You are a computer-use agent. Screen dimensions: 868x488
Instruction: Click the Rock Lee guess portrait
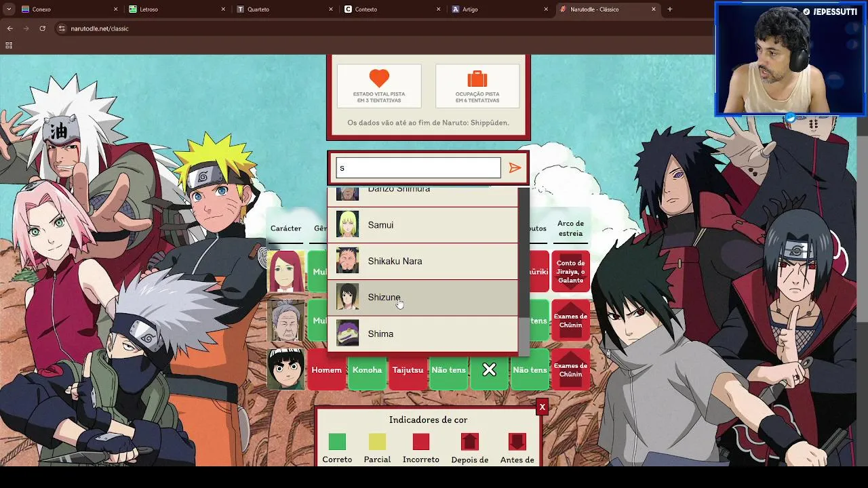coord(285,370)
